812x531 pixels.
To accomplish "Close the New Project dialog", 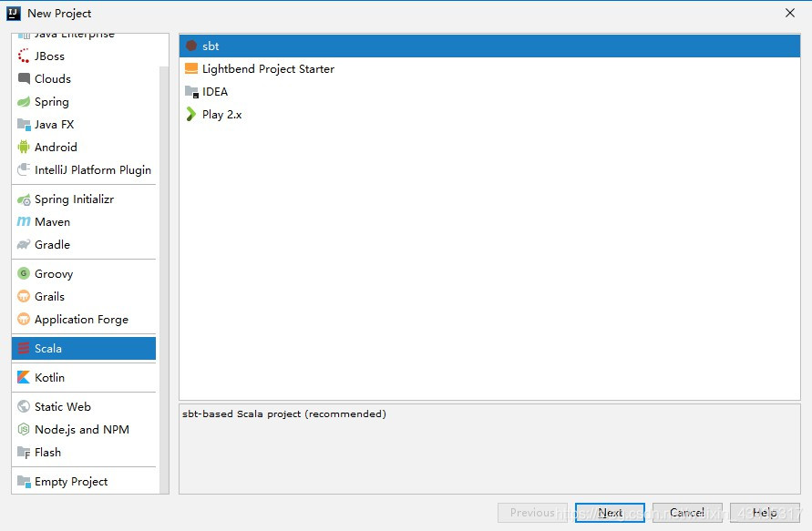I will 790,13.
